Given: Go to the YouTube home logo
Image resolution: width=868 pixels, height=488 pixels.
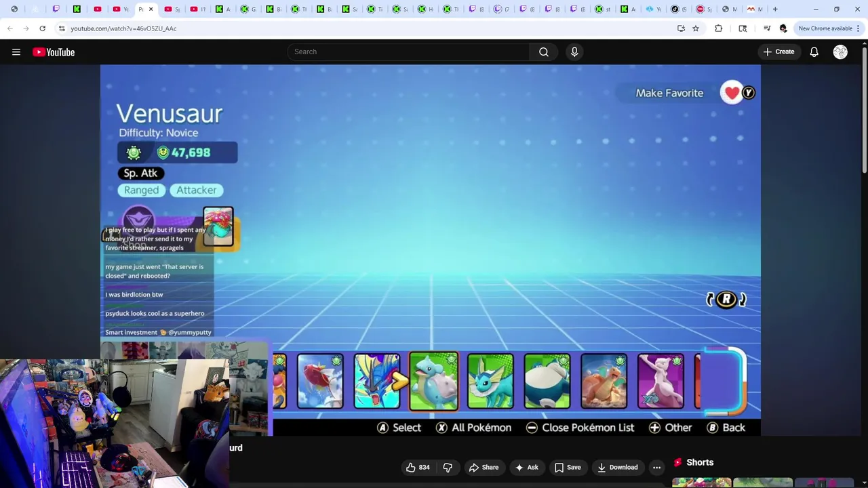Looking at the screenshot, I should pyautogui.click(x=54, y=52).
